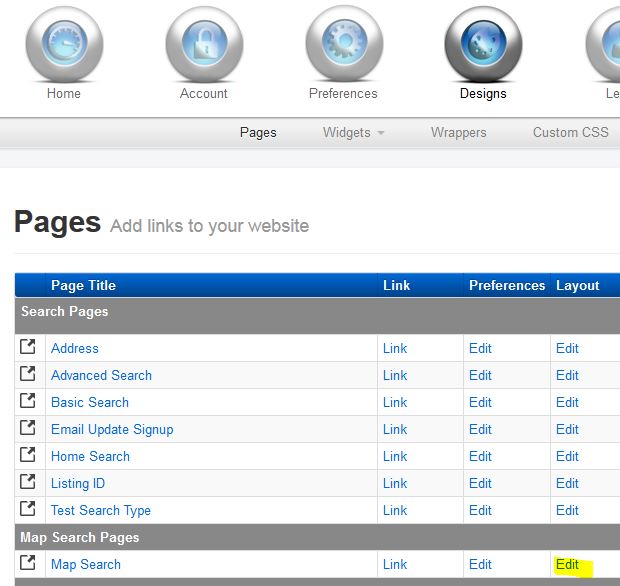Open the Test Search Type page title
Viewport: 620px width, 586px height.
pyautogui.click(x=101, y=510)
